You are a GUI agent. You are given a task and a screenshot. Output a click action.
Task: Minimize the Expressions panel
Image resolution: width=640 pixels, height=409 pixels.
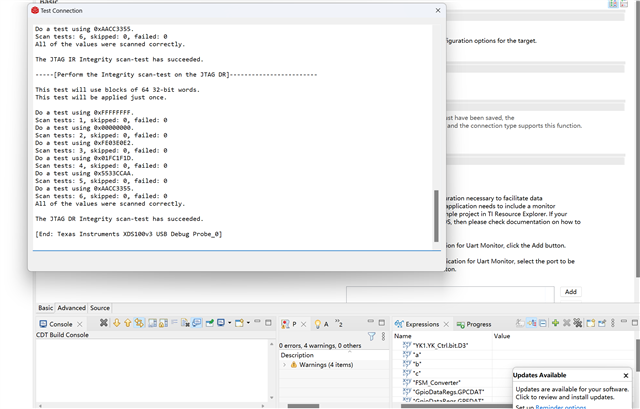tap(624, 322)
